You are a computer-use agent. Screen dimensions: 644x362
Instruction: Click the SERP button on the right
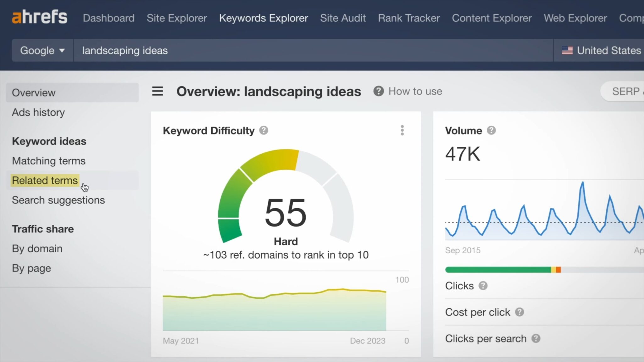[x=623, y=91]
